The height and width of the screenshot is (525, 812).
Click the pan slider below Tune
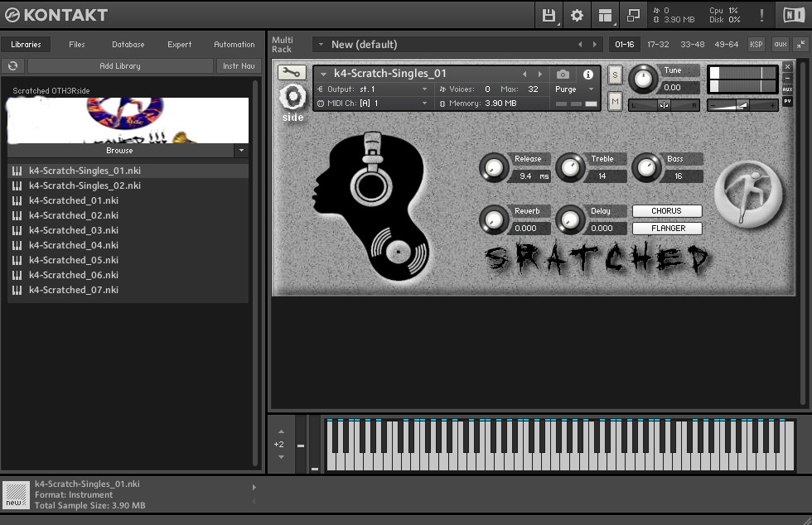coord(664,105)
